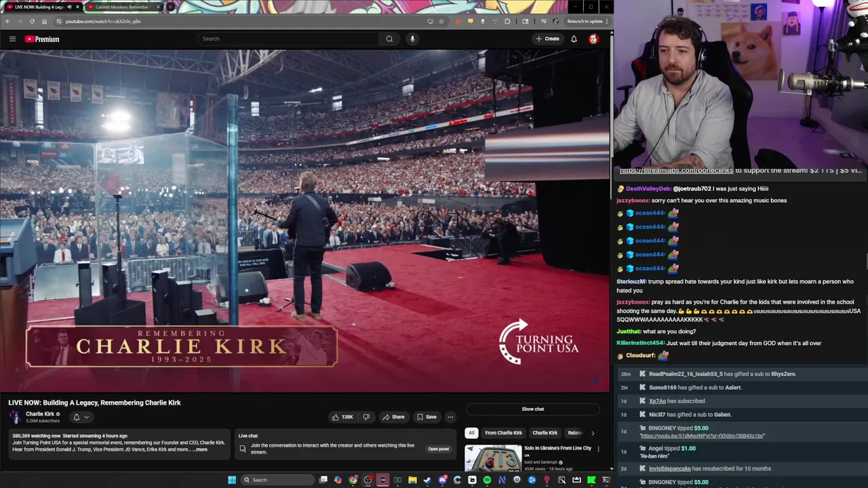Select the Related filter chip
This screenshot has width=868, height=488.
pyautogui.click(x=574, y=432)
